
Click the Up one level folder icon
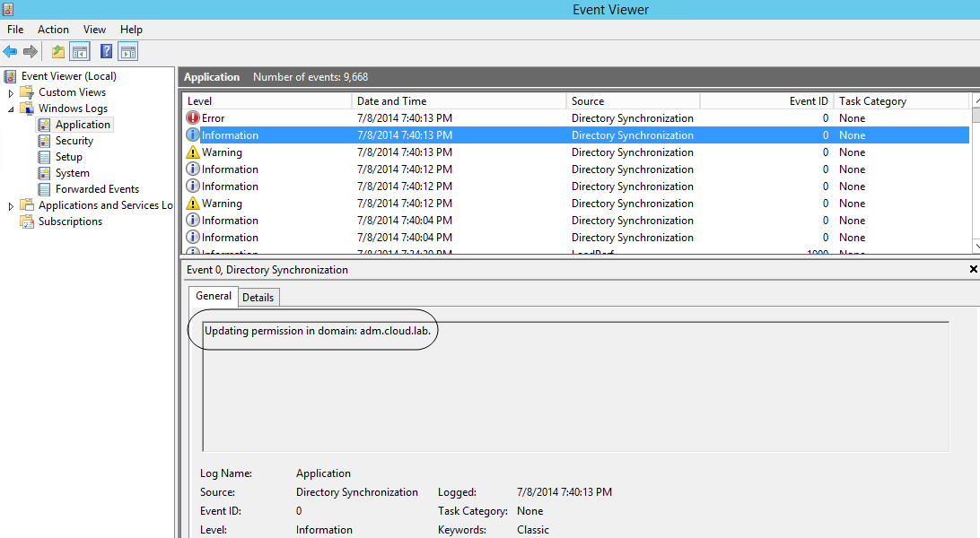coord(58,52)
